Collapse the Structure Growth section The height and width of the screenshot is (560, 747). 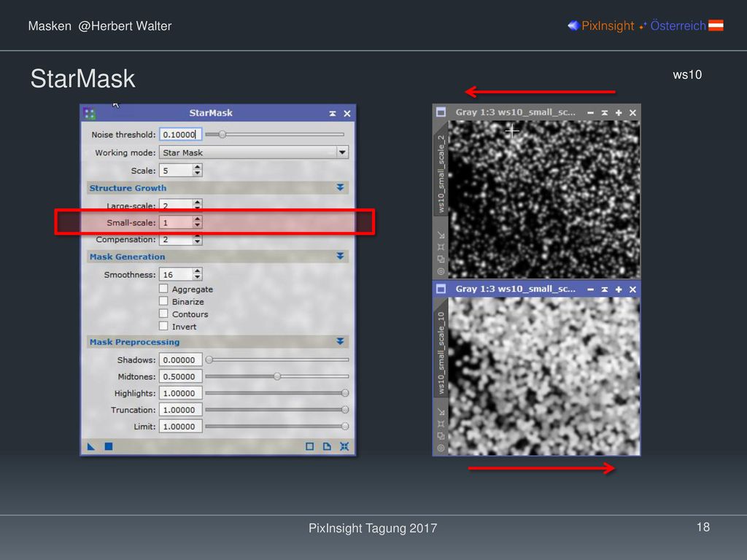[x=340, y=187]
